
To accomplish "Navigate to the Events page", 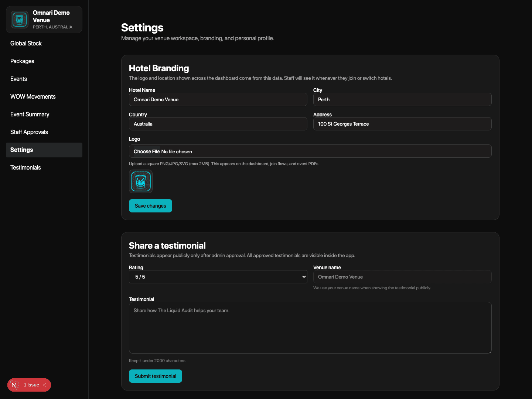I will click(18, 79).
